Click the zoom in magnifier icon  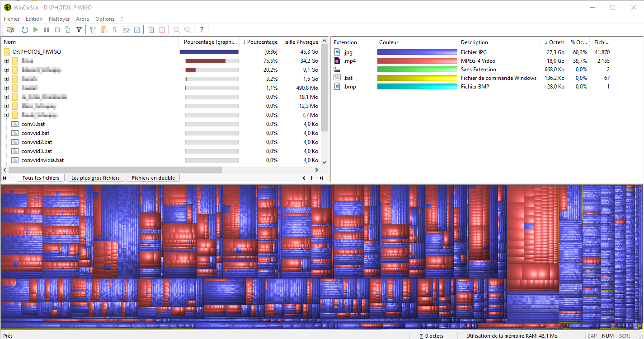point(177,30)
